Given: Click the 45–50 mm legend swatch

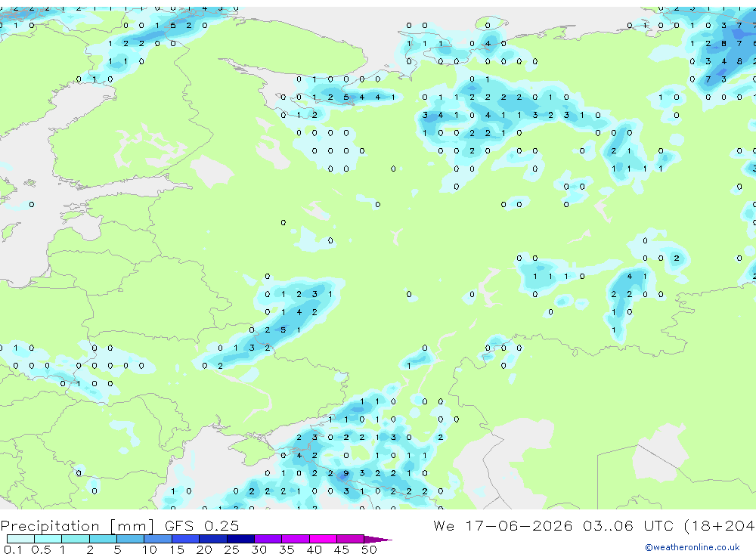Looking at the screenshot, I should point(350,539).
